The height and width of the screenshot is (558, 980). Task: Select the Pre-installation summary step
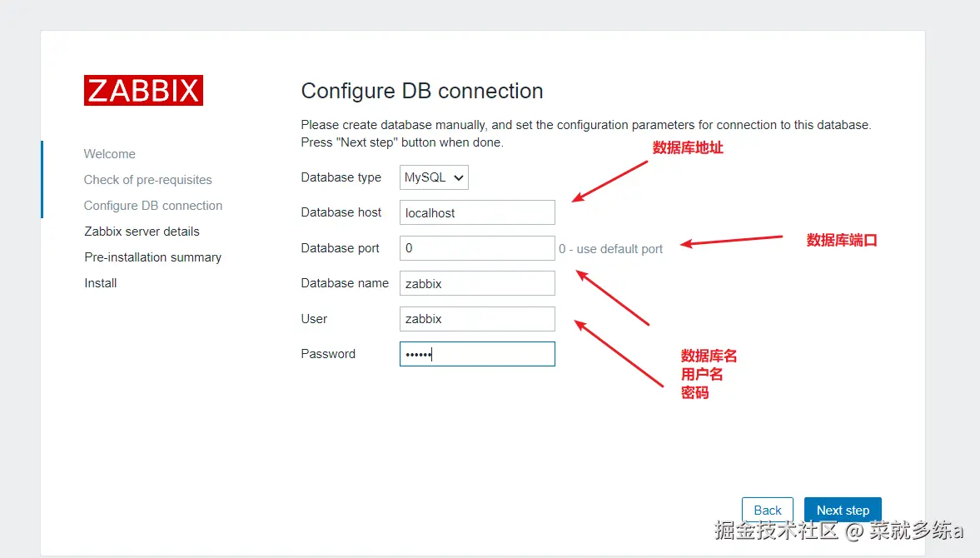click(x=152, y=257)
